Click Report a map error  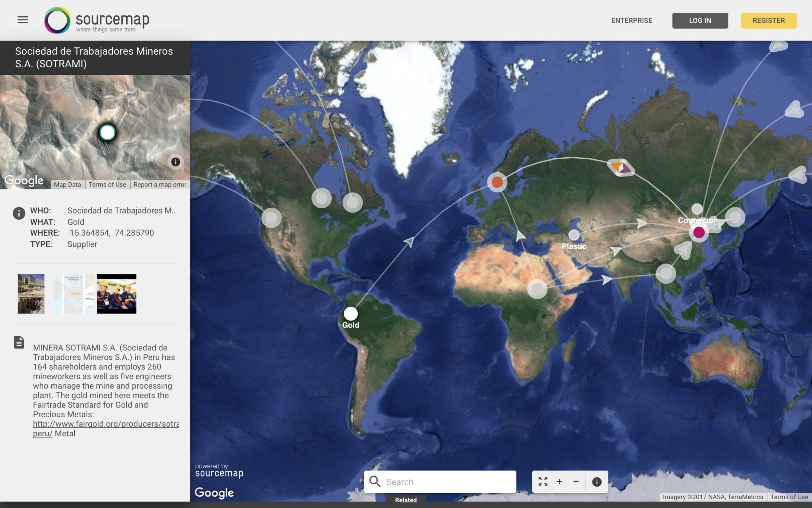point(160,185)
